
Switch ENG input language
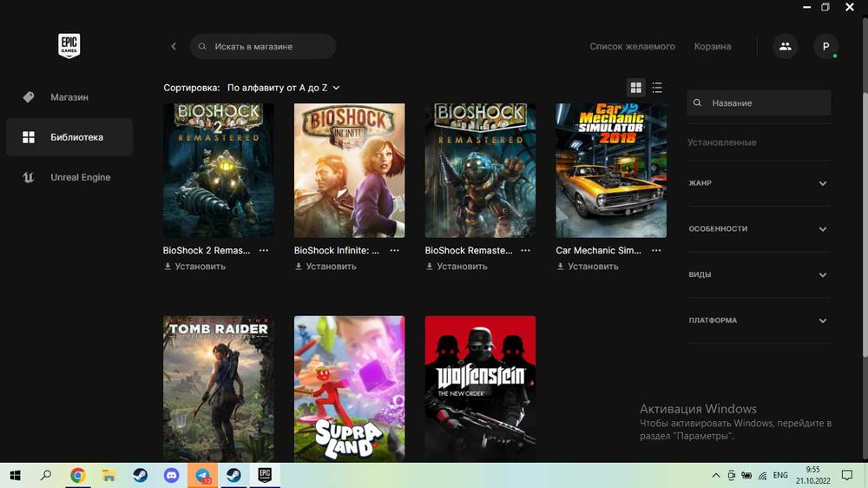(x=780, y=475)
